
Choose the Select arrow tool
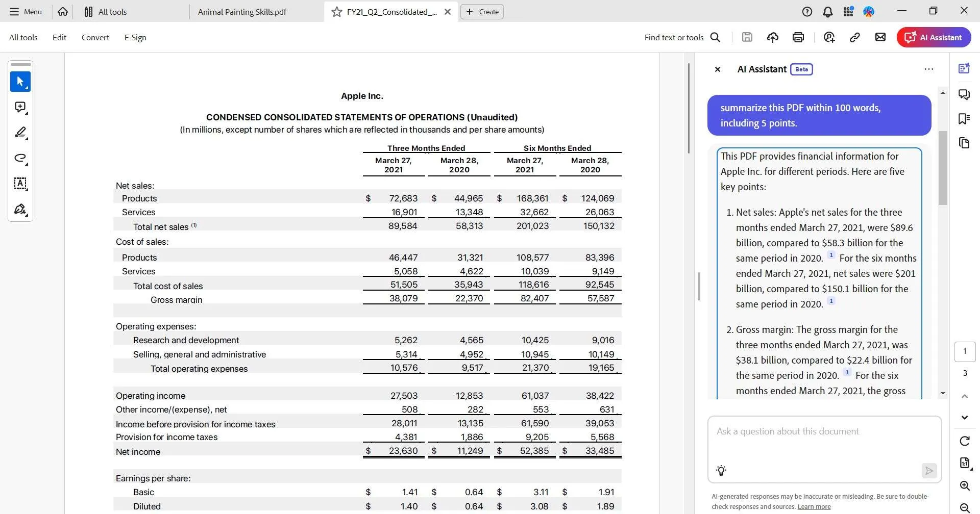(20, 82)
